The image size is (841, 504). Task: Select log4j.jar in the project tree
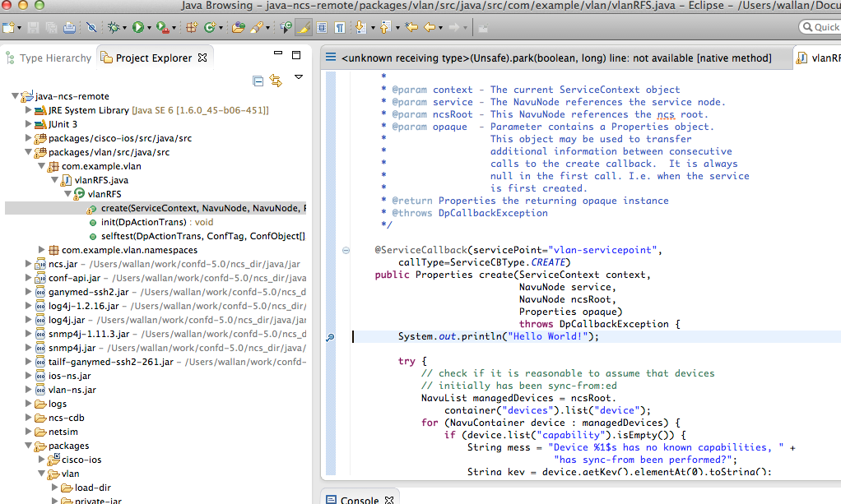[66, 320]
